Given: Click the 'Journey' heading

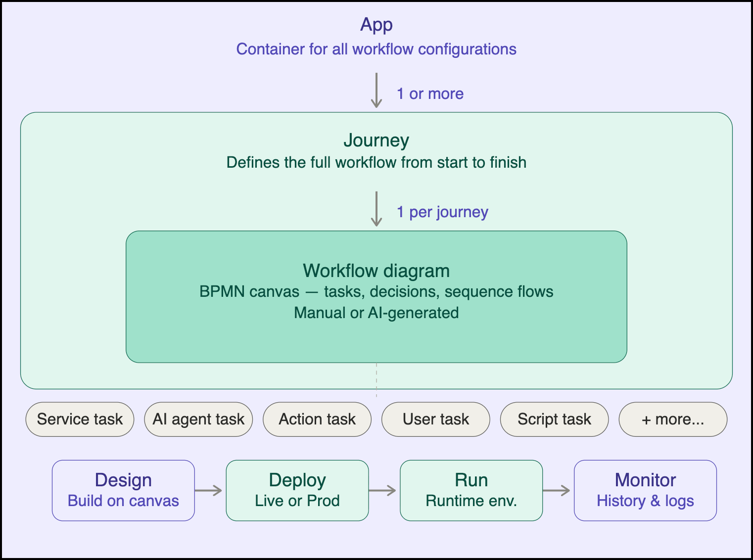Looking at the screenshot, I should [376, 140].
